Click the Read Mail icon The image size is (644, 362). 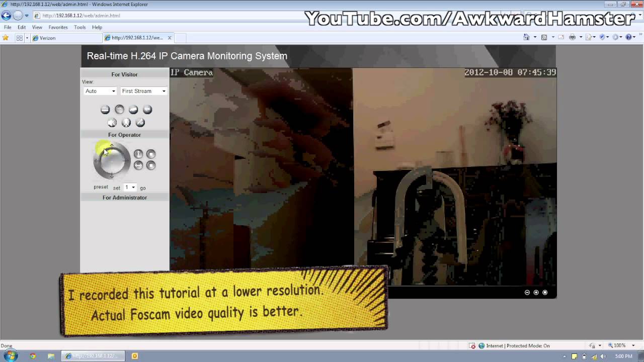point(561,37)
